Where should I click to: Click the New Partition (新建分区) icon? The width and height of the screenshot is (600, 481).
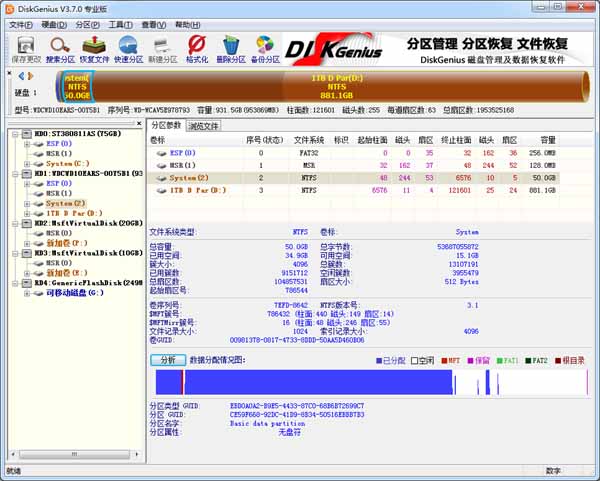[163, 46]
